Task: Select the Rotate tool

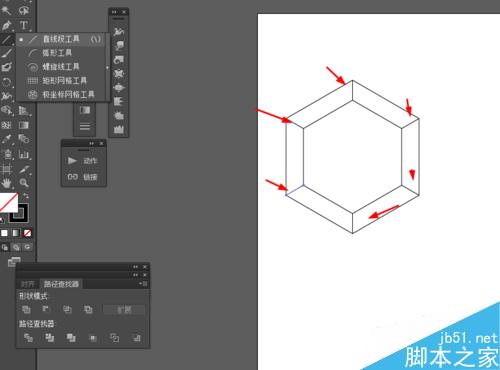Action: [x=6, y=82]
